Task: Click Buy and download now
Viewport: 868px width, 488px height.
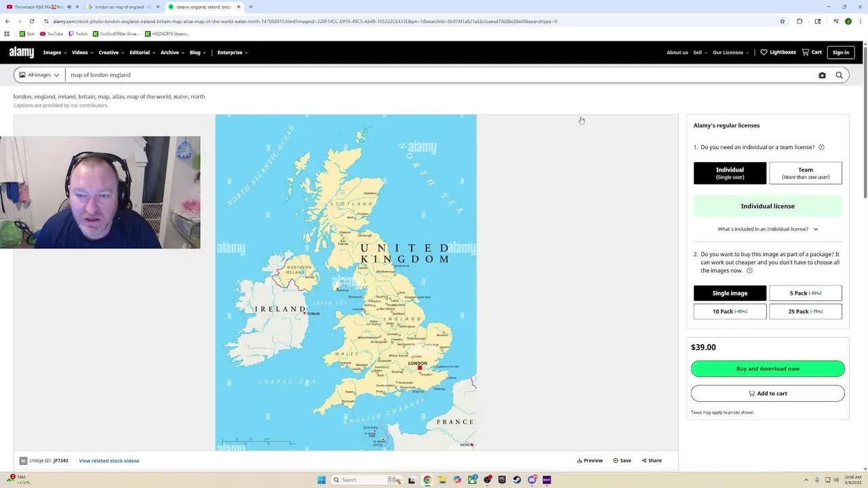Action: tap(768, 369)
